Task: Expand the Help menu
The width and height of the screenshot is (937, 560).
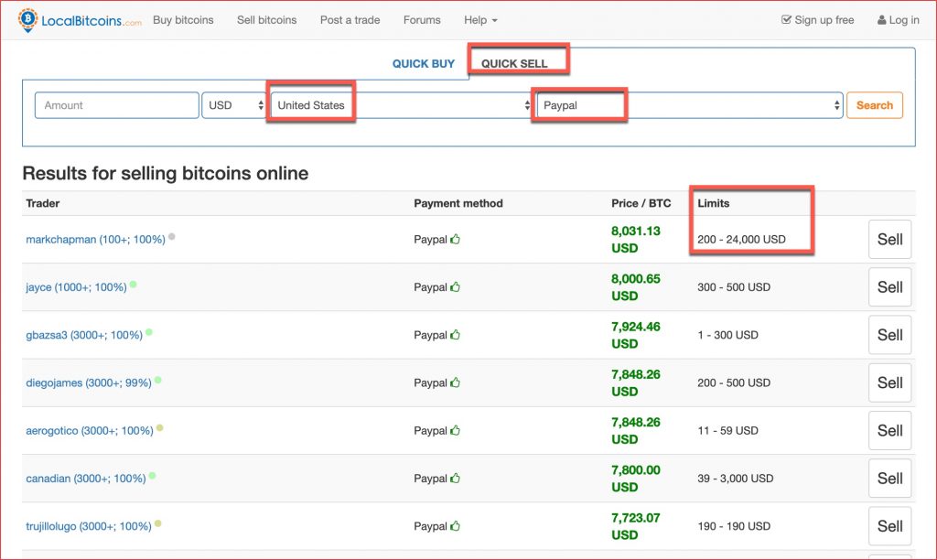Action: [x=480, y=20]
